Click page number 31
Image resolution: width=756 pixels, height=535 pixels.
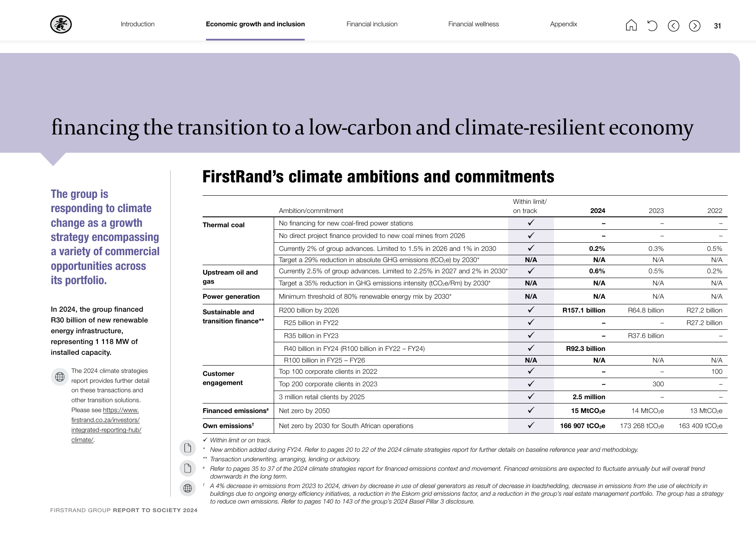click(717, 26)
